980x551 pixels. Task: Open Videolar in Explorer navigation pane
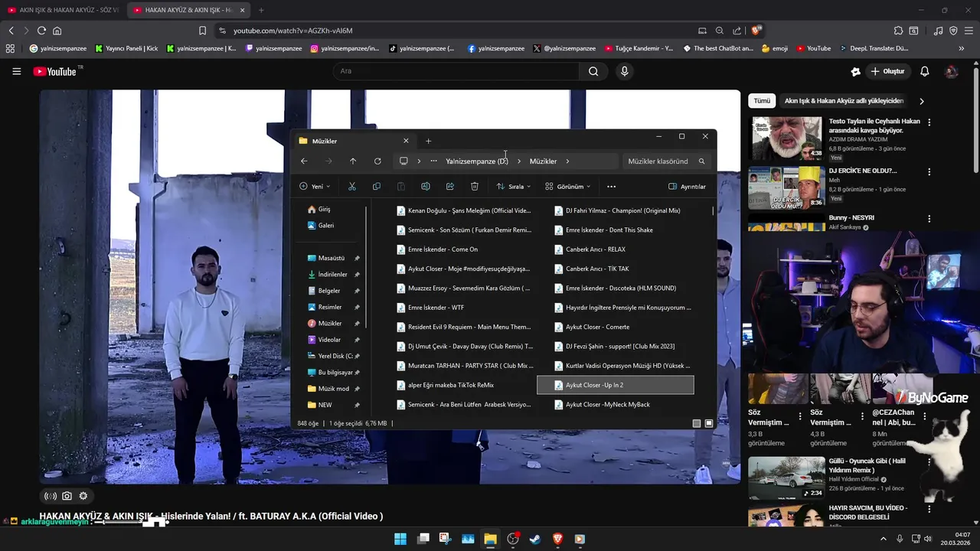330,340
